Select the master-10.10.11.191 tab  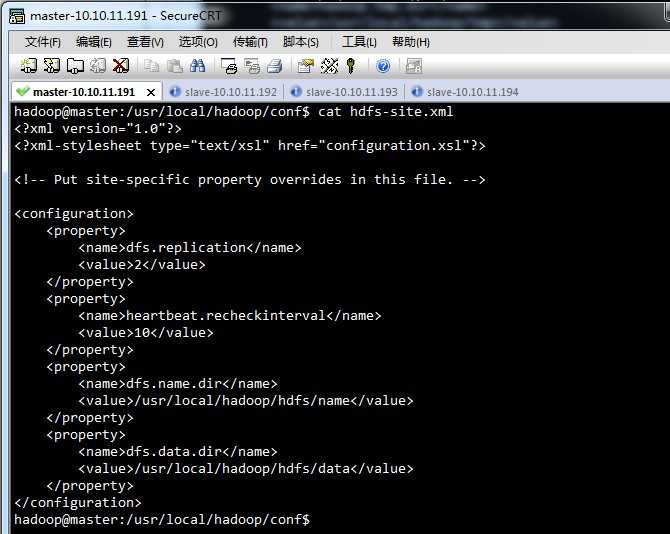[86, 91]
